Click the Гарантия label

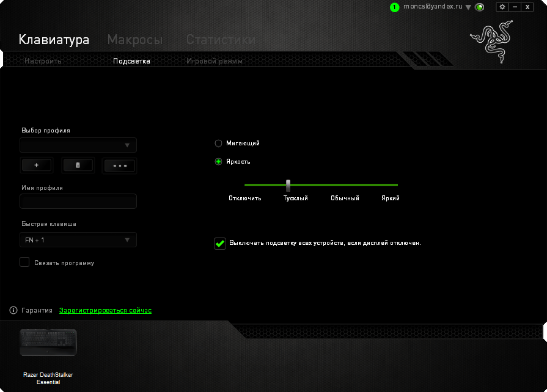pyautogui.click(x=37, y=310)
